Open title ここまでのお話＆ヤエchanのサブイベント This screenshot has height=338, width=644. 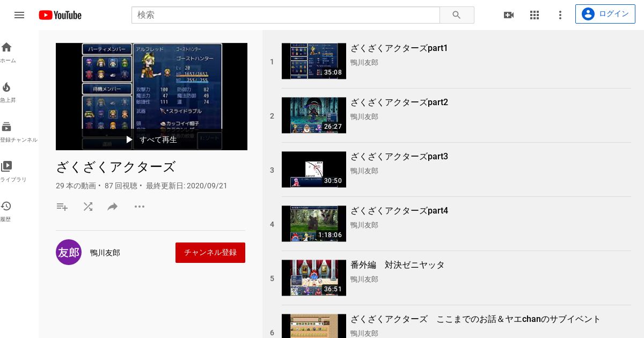[475, 319]
